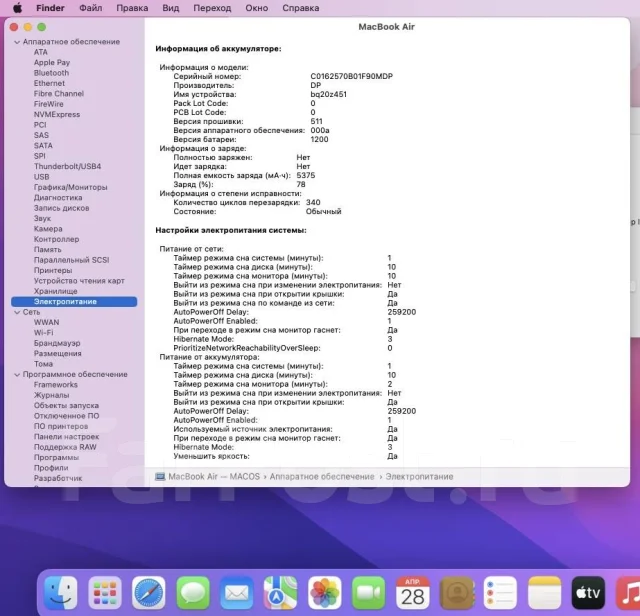Click MacBook Air — MACOS in the path bar
The image size is (640, 616).
coord(214,476)
